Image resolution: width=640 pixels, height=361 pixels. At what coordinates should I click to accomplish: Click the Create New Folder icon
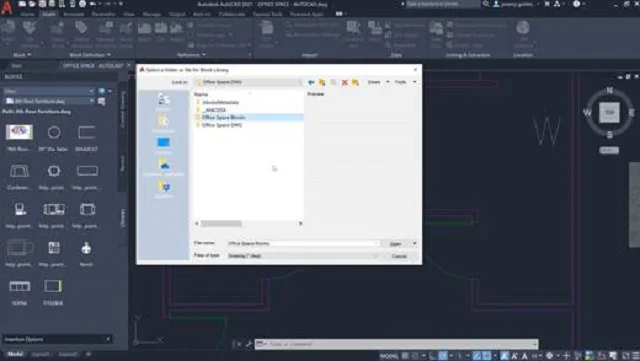click(x=356, y=82)
